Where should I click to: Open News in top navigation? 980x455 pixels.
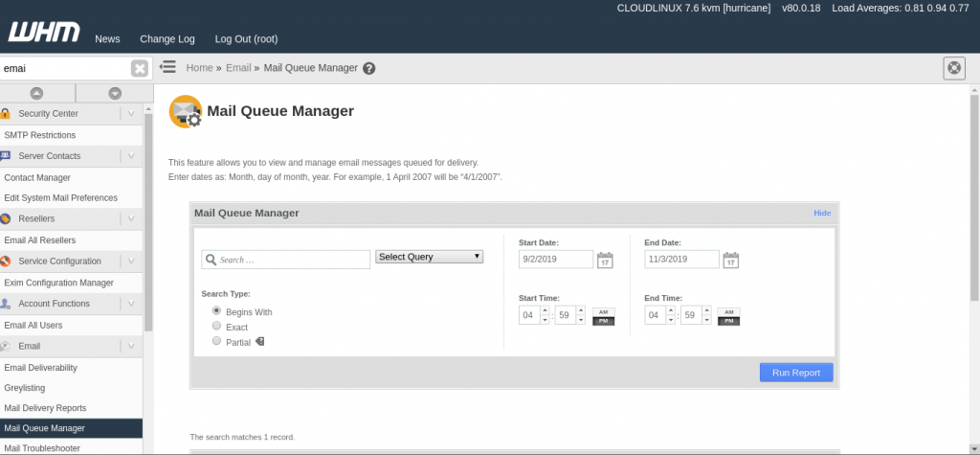coord(107,39)
